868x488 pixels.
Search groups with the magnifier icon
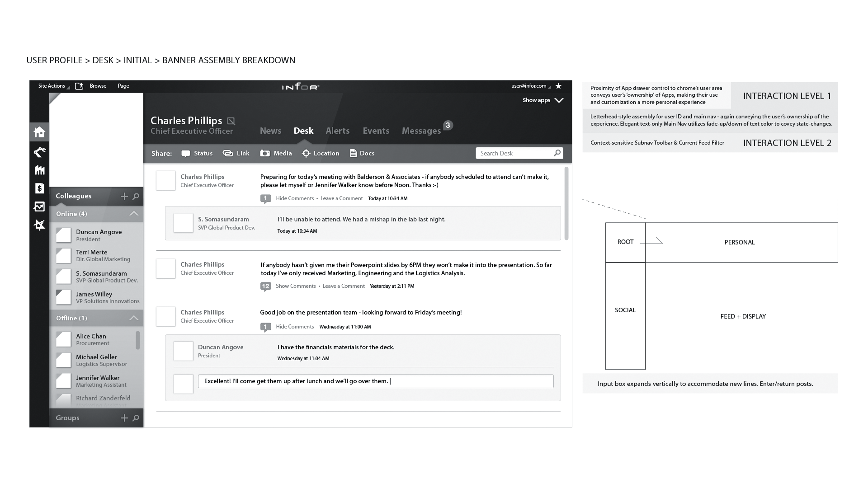pyautogui.click(x=136, y=418)
